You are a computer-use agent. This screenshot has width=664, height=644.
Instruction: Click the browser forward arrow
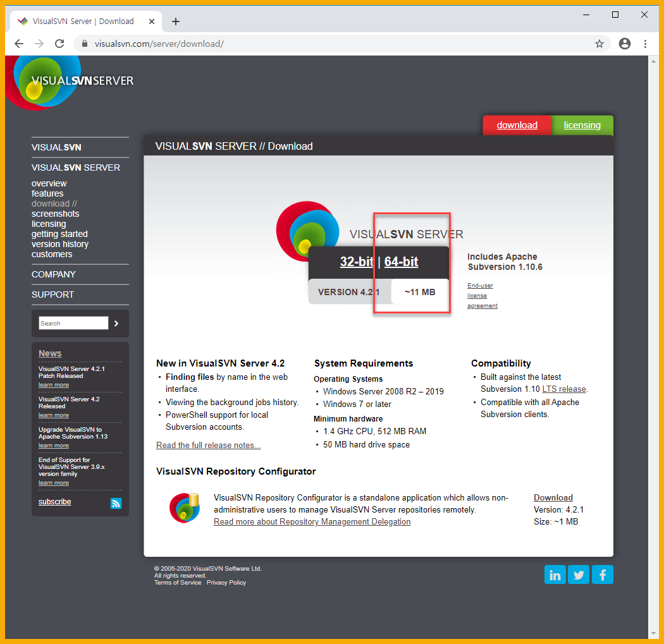[39, 44]
